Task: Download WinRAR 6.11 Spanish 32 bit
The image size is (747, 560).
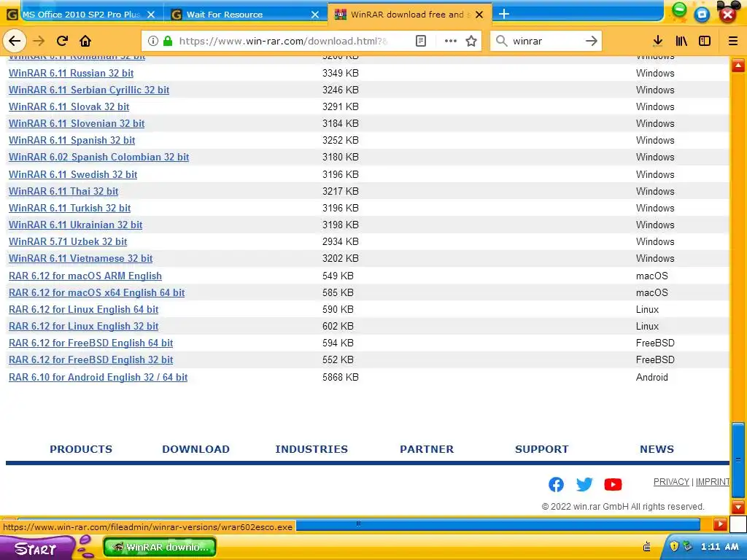Action: tap(72, 140)
